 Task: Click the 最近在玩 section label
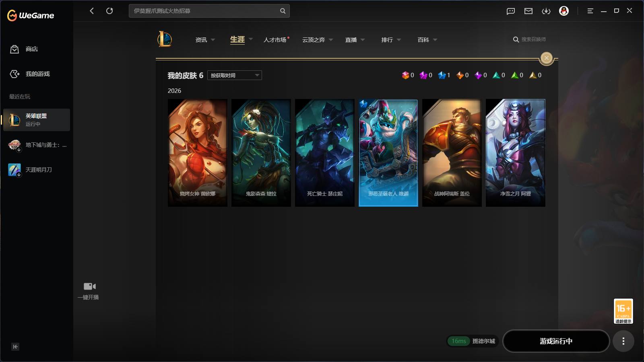coord(20,97)
